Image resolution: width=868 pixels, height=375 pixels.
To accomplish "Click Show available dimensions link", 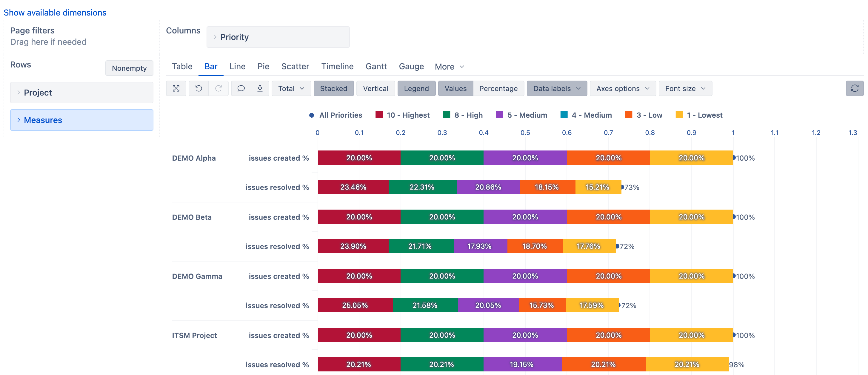I will pos(55,13).
